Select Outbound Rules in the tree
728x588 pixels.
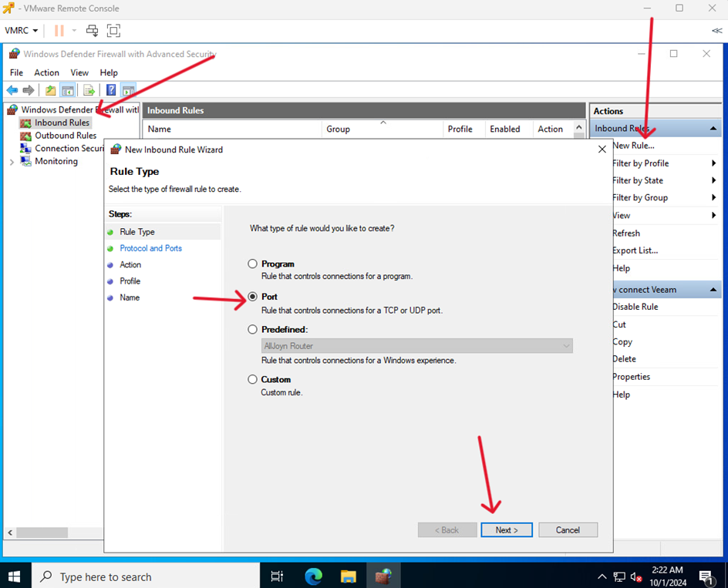point(65,136)
